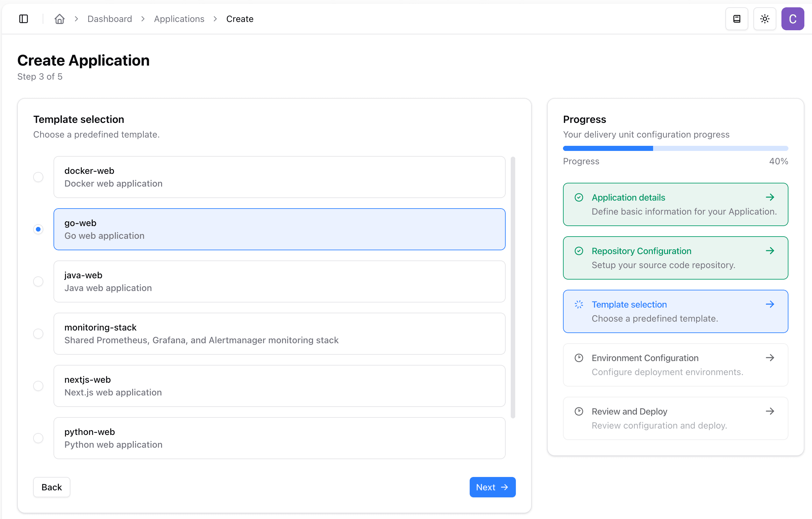Toggle the sidebar panel icon
Image resolution: width=812 pixels, height=519 pixels.
point(24,19)
